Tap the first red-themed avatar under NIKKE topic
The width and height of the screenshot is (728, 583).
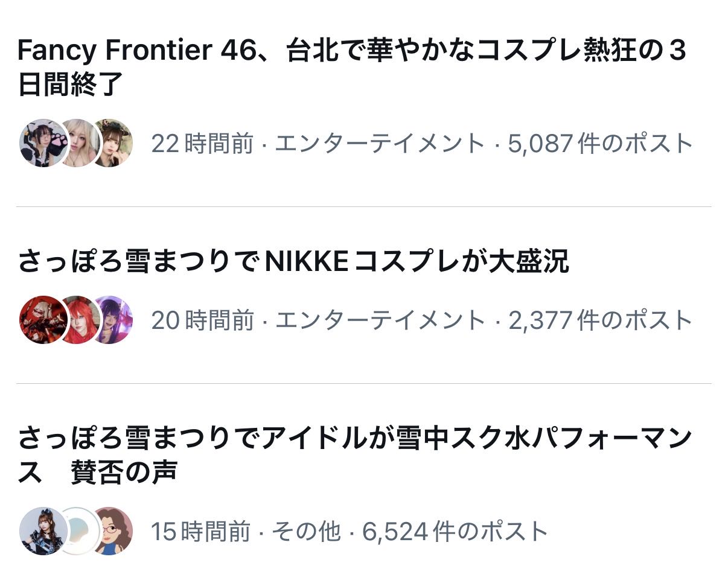click(x=43, y=320)
